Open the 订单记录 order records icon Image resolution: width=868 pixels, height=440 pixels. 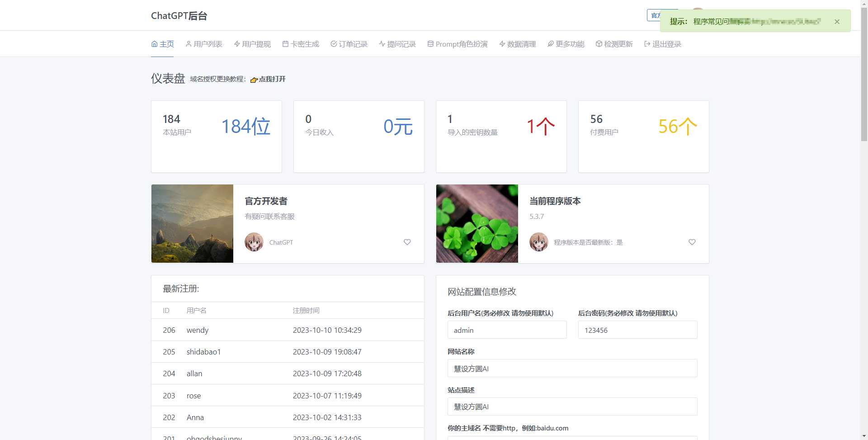point(333,44)
